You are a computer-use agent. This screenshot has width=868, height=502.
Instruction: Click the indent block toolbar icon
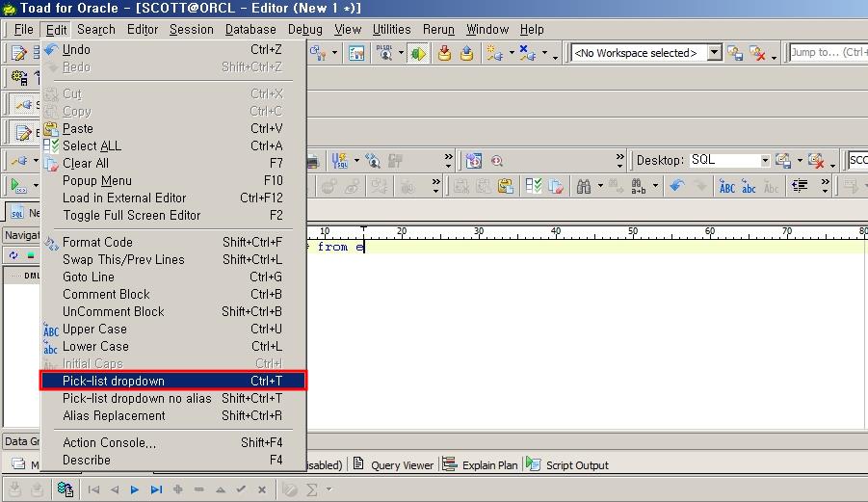(800, 186)
